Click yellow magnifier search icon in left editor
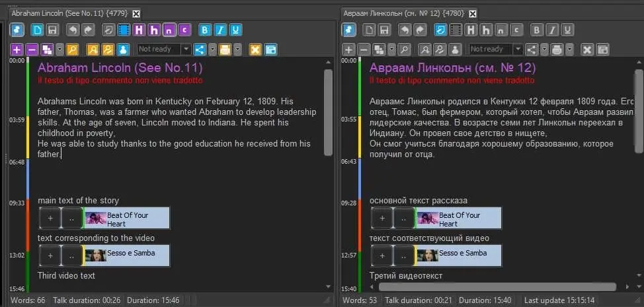 tap(72, 50)
